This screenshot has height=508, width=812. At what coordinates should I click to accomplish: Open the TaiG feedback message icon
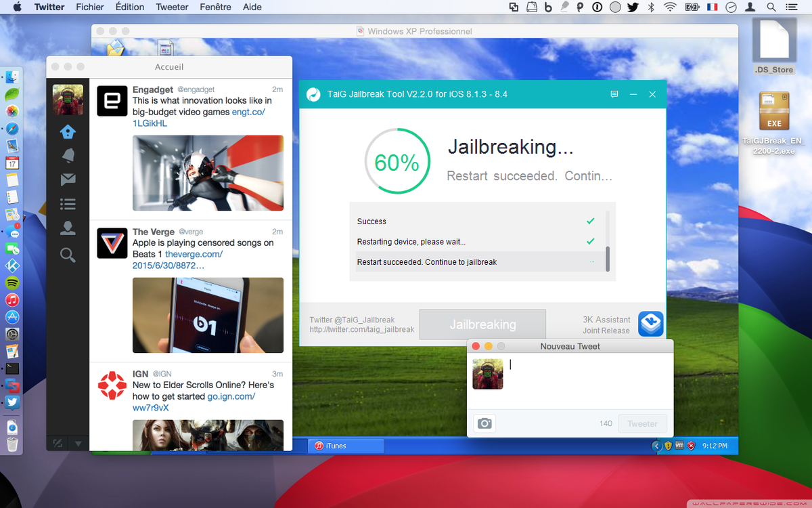pos(614,94)
